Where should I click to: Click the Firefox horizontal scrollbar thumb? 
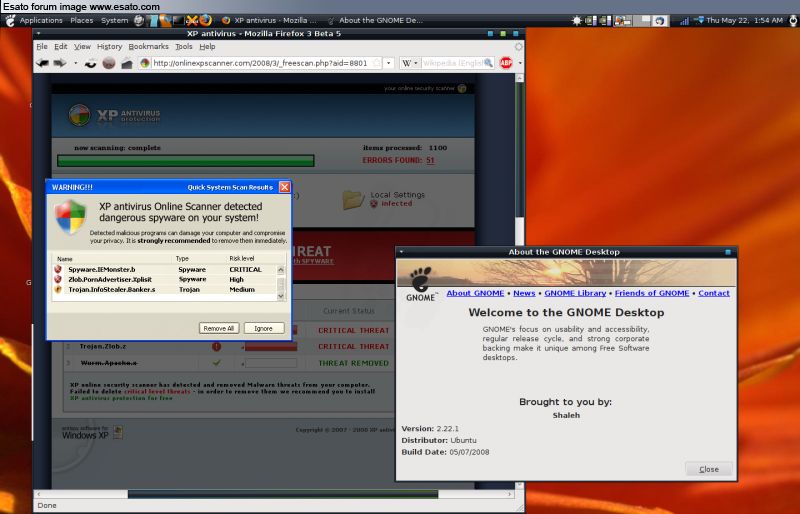point(283,494)
